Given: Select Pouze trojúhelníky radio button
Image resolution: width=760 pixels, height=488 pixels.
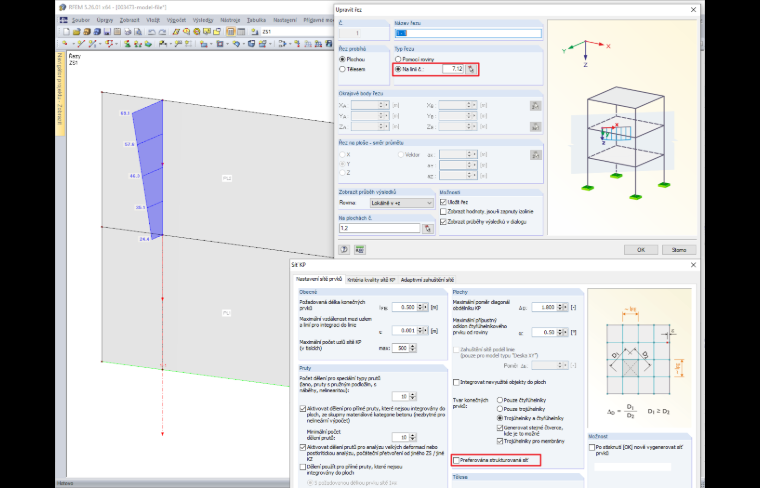Looking at the screenshot, I should (x=500, y=409).
